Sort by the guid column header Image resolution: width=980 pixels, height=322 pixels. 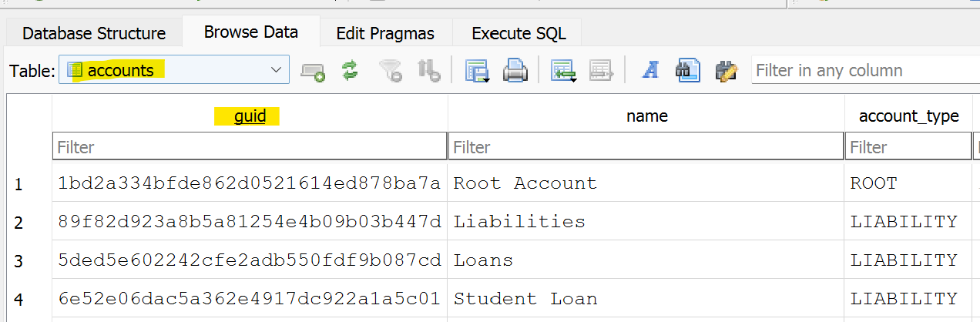click(x=250, y=116)
